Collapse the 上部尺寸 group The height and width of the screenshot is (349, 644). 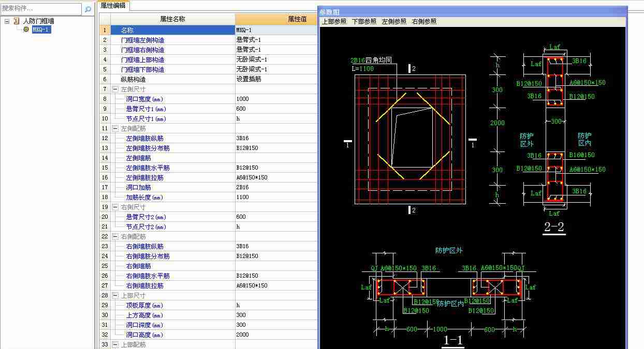tap(115, 295)
